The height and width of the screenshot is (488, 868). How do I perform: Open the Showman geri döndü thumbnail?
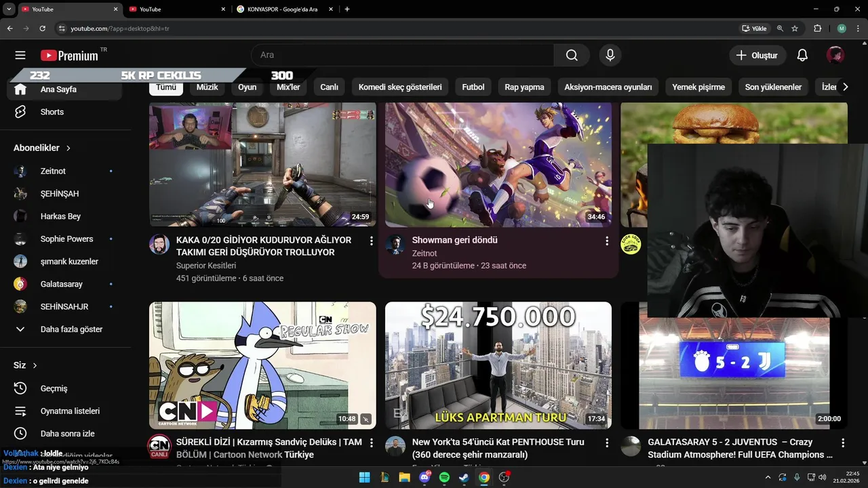point(498,165)
